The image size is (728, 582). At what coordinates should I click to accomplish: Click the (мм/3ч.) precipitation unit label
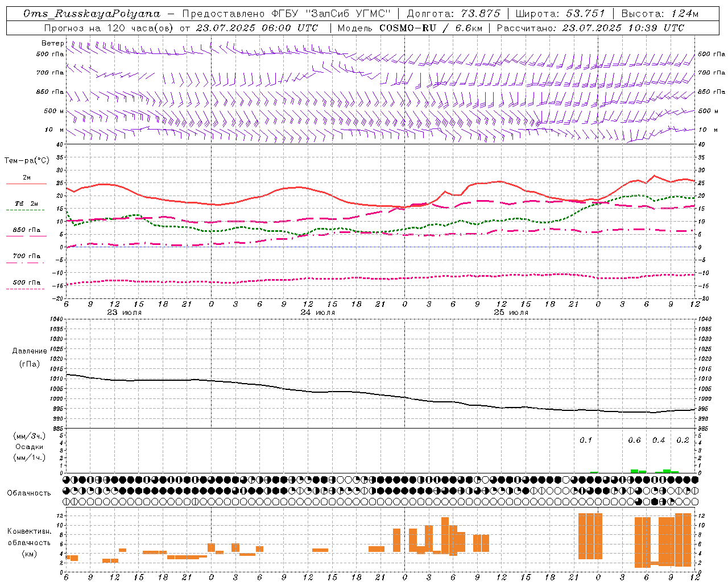coord(29,436)
